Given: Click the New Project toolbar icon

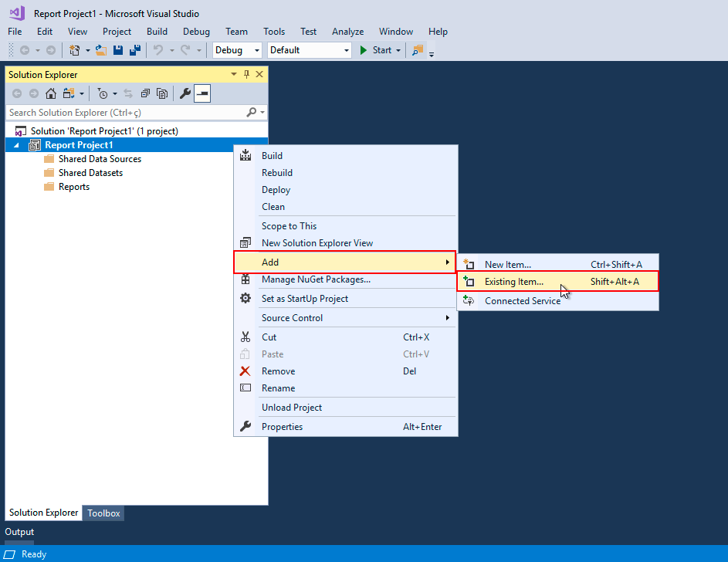Looking at the screenshot, I should coord(74,50).
